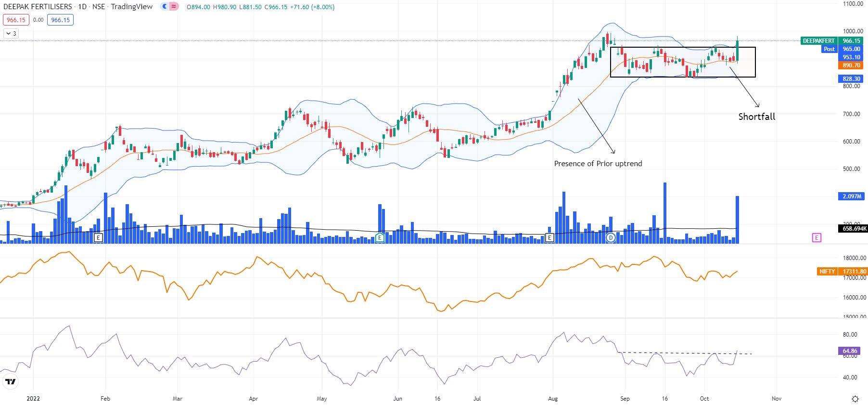Click the 953.10 upper band label

(x=852, y=57)
